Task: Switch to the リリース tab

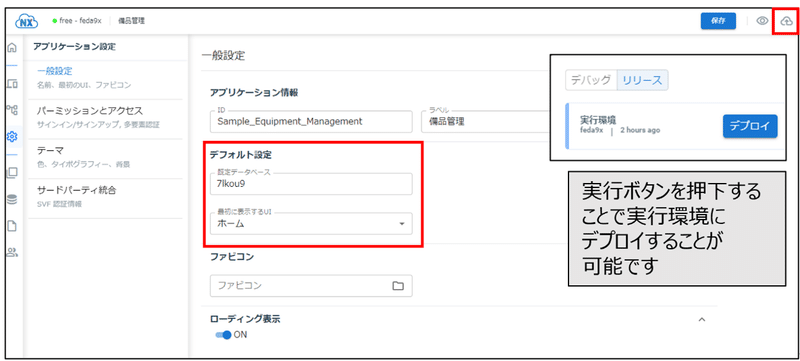Action: pyautogui.click(x=642, y=80)
